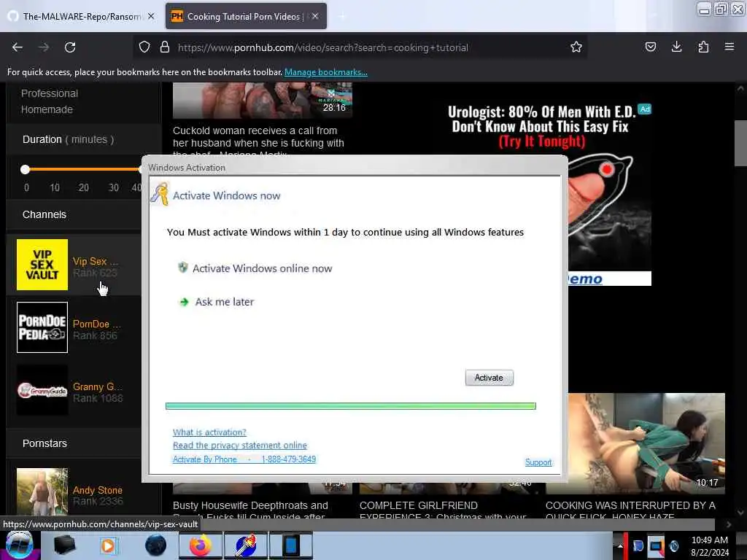Reload the current page
Image resolution: width=747 pixels, height=560 pixels.
[70, 47]
